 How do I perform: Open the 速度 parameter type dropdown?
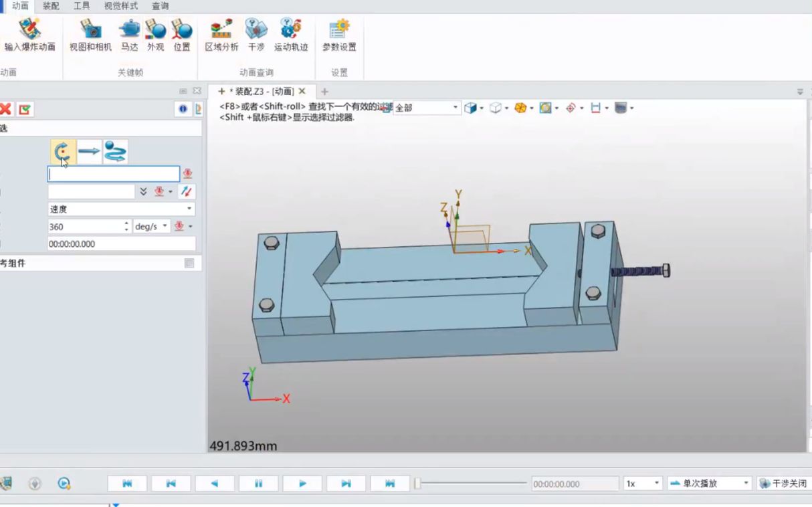point(188,208)
